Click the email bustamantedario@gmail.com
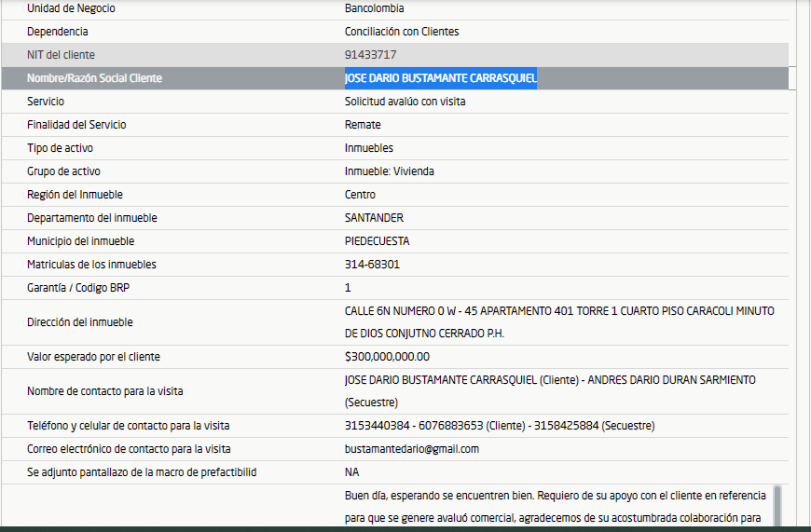Viewport: 811px width, 532px height. point(411,449)
